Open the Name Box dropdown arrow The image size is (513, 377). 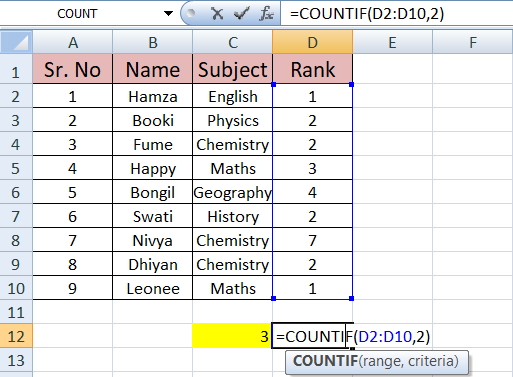pyautogui.click(x=168, y=14)
